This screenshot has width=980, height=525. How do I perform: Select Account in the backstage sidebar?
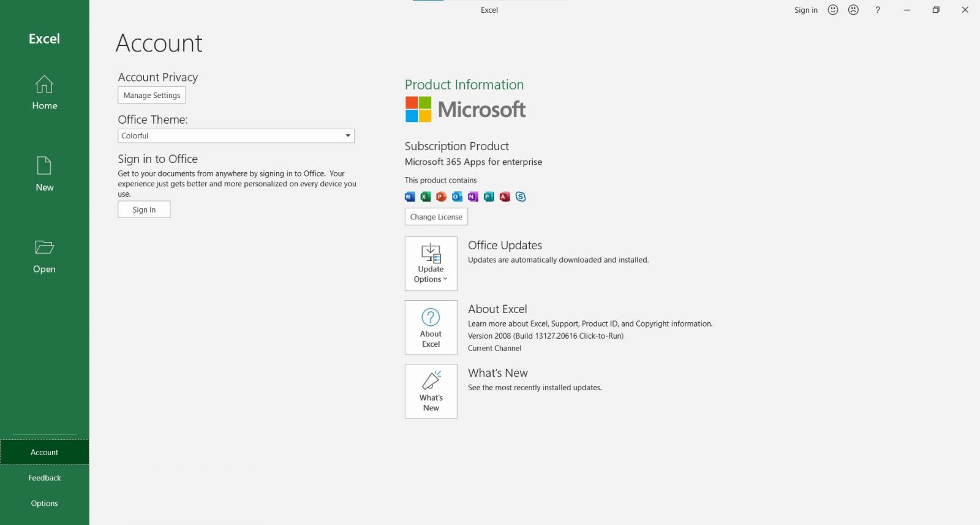tap(45, 452)
